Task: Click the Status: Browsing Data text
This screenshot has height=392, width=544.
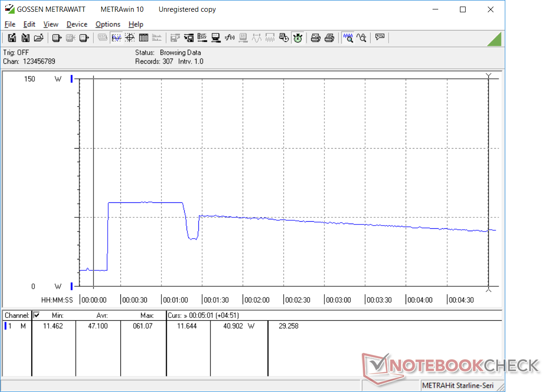Action: pyautogui.click(x=168, y=52)
